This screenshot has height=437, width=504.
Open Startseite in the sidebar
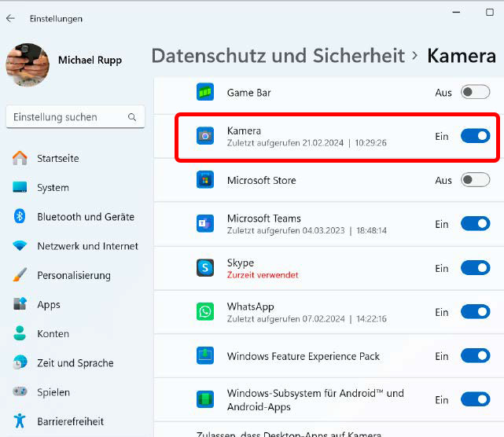click(x=58, y=158)
